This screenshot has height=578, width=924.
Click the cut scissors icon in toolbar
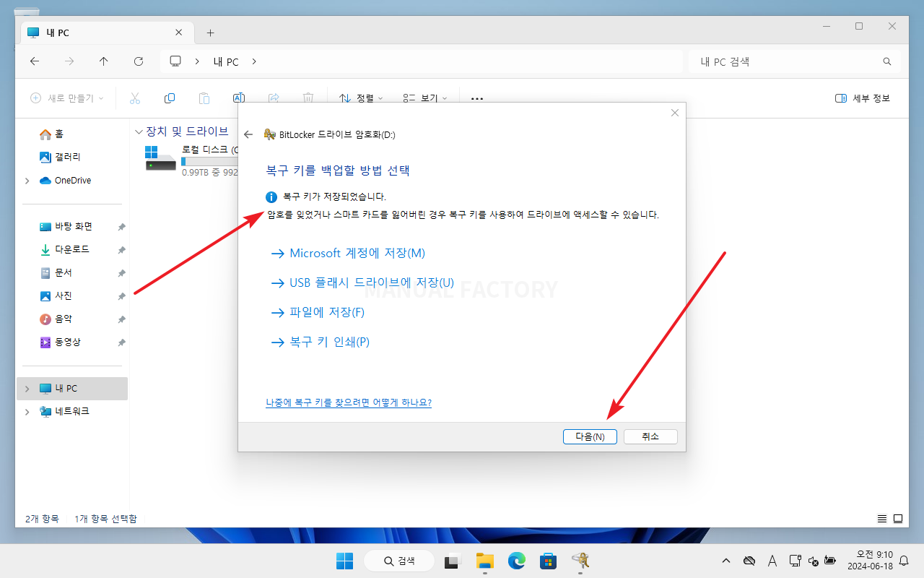click(135, 98)
